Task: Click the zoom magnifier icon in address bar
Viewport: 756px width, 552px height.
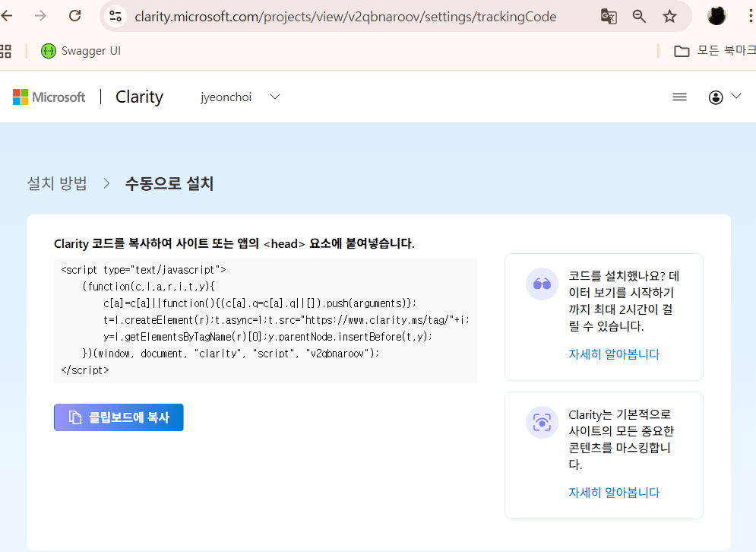Action: [639, 17]
